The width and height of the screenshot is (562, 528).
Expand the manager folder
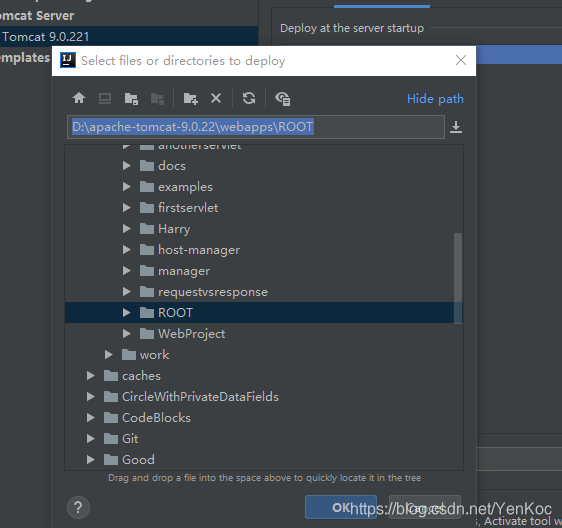click(127, 271)
